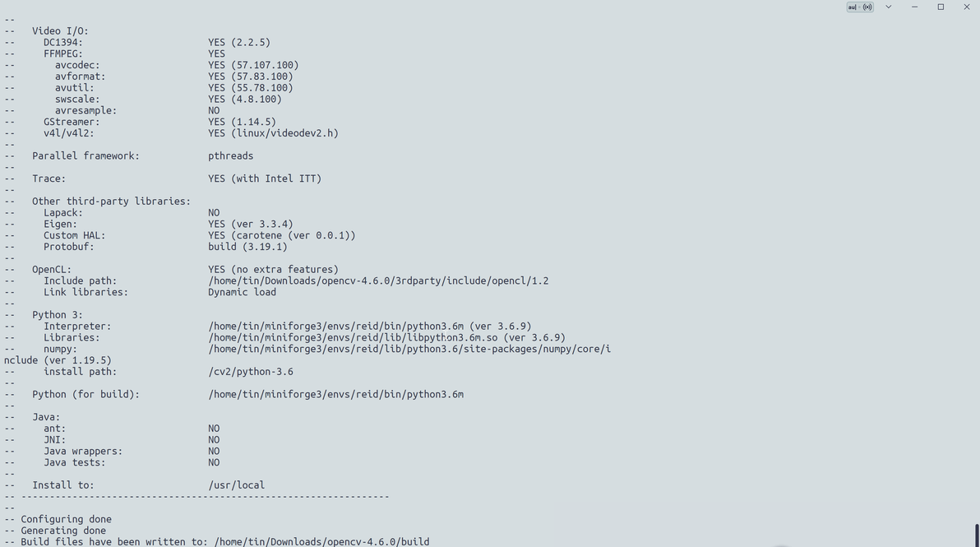Click the OpenCL include path text

pyautogui.click(x=378, y=280)
